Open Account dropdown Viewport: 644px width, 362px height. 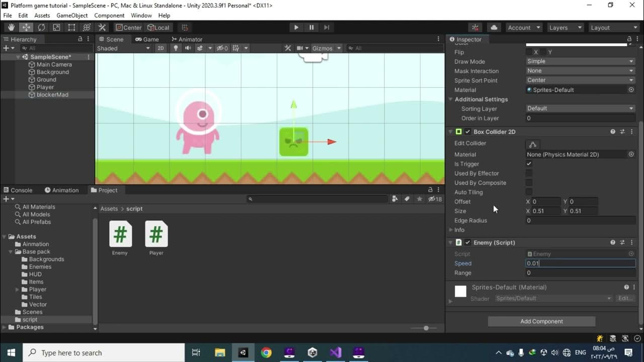523,28
